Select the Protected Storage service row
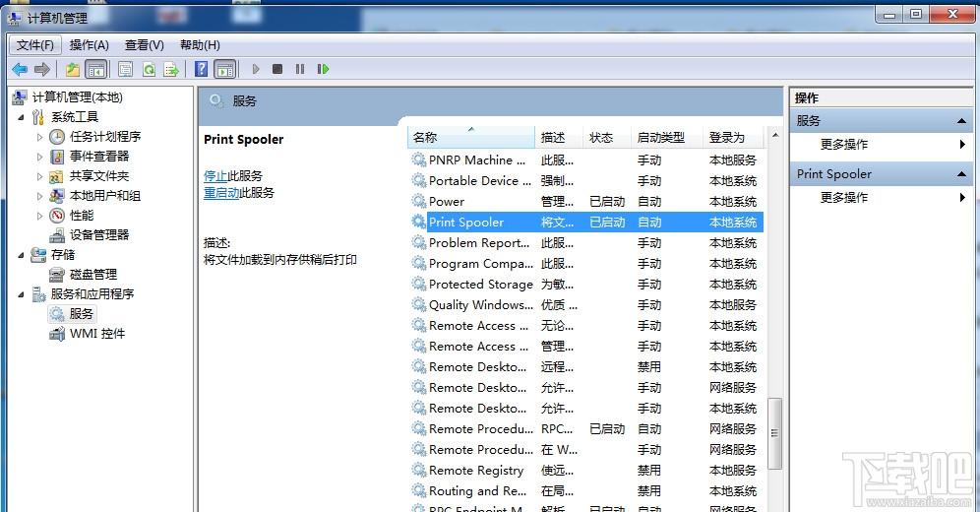Viewport: 980px width, 512px height. 586,285
